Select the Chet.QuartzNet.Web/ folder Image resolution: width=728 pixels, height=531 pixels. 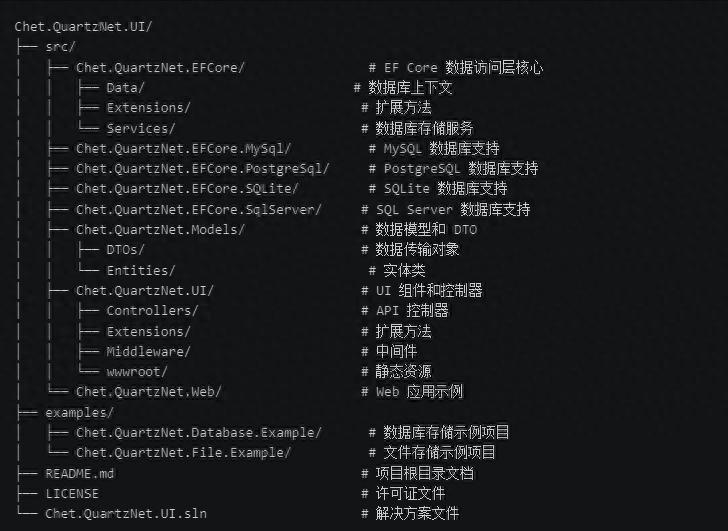coord(148,391)
